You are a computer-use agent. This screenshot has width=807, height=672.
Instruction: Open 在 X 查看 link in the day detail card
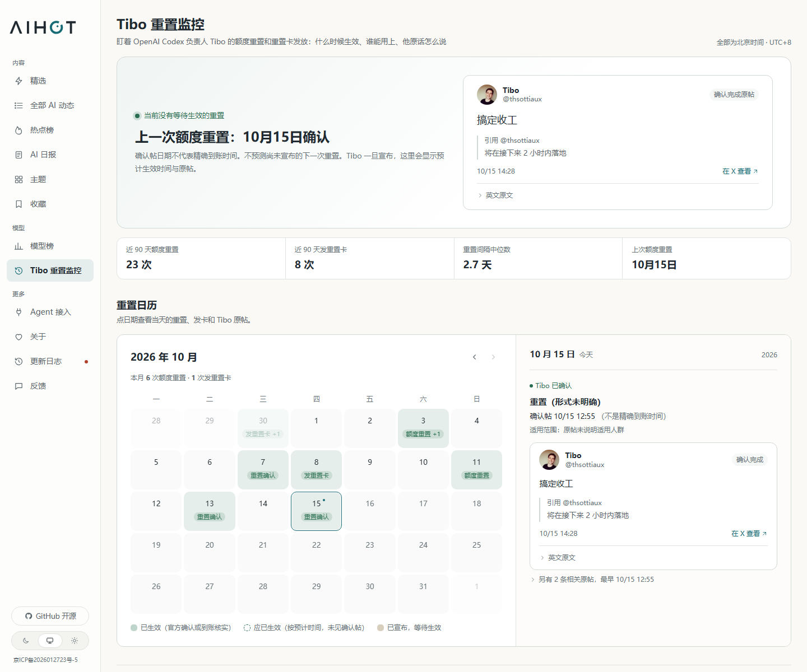click(749, 534)
